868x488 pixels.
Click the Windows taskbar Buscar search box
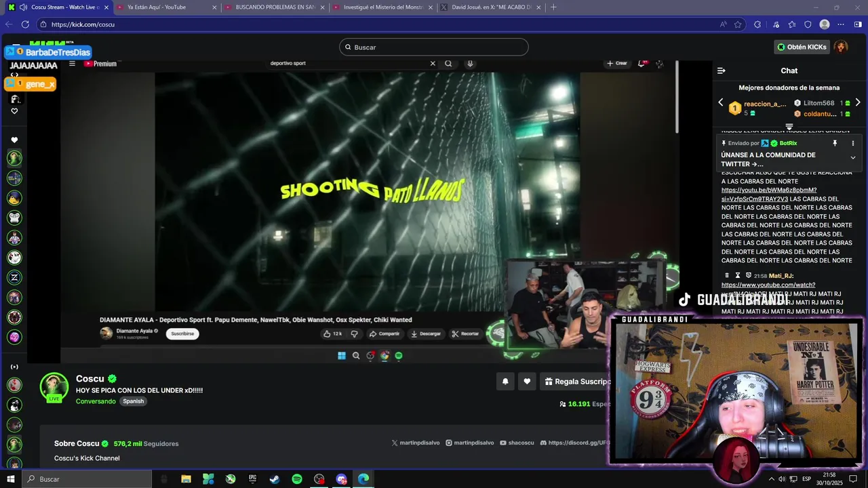point(87,479)
